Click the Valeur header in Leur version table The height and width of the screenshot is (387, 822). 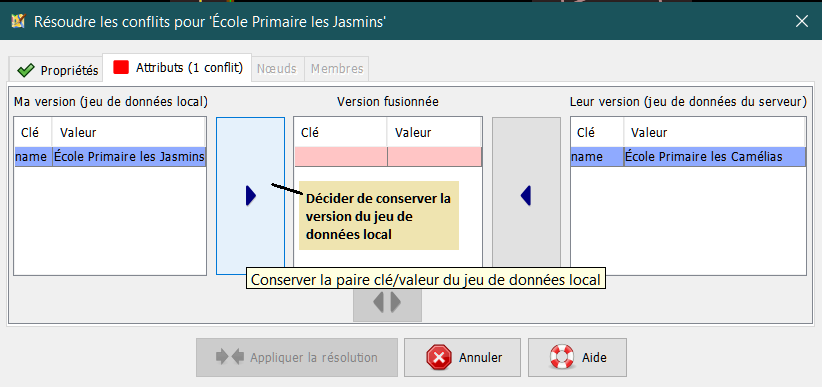click(x=715, y=132)
